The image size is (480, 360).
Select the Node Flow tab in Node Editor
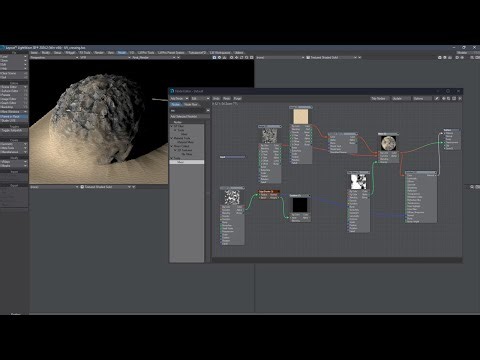pos(191,104)
